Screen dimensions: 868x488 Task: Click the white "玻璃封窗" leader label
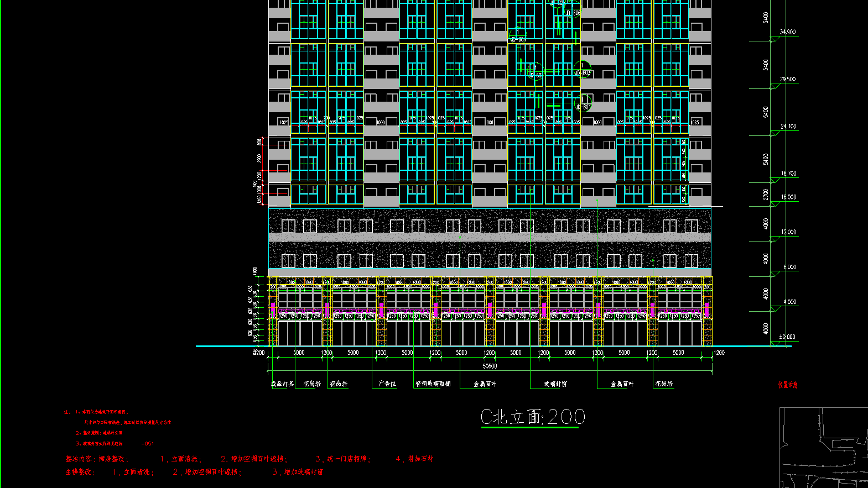[x=555, y=384]
